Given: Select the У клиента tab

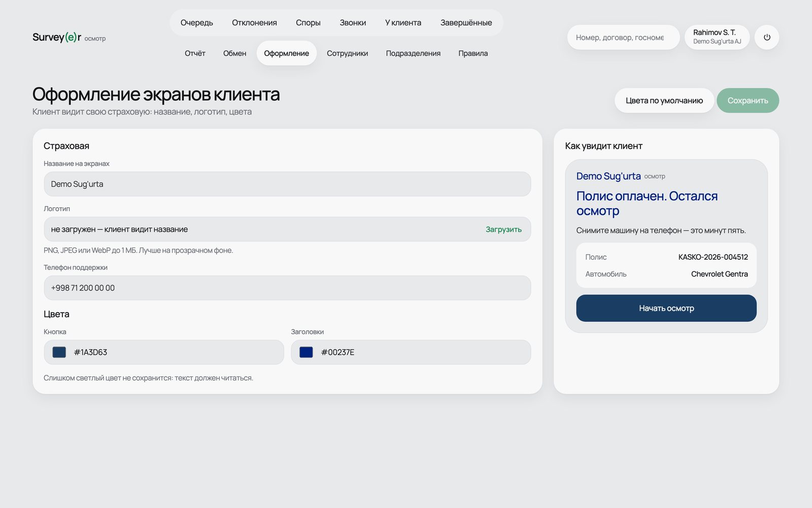Looking at the screenshot, I should pos(403,23).
